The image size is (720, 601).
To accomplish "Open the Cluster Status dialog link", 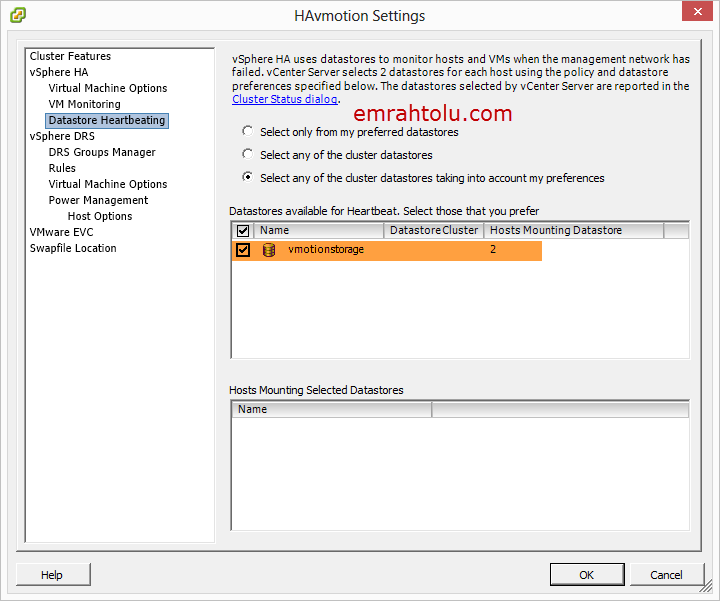I will tap(284, 100).
